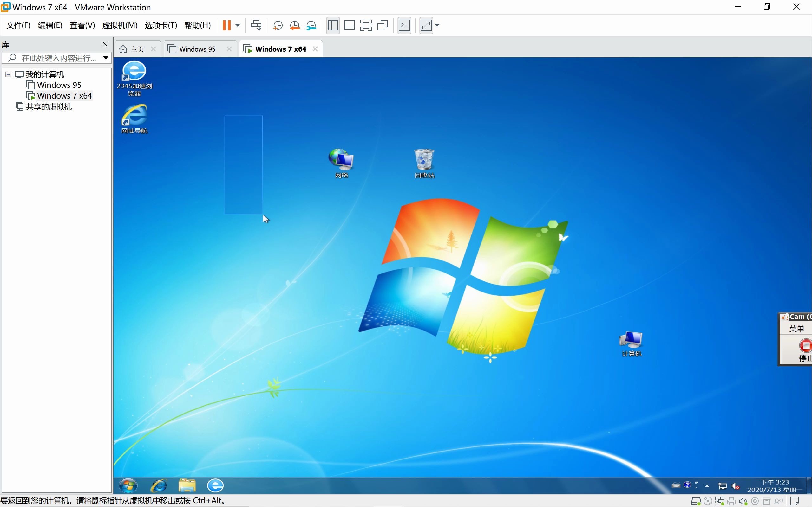Revert to the previous snapshot
Viewport: 812px width, 507px height.
tap(295, 25)
